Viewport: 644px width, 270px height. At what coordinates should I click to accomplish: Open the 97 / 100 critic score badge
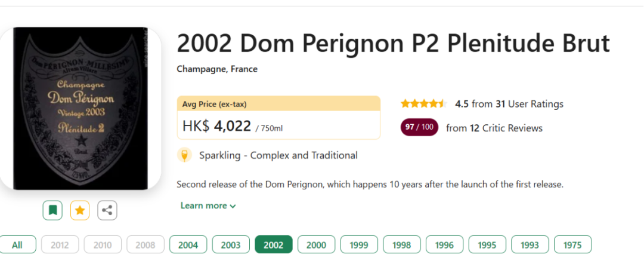click(419, 127)
